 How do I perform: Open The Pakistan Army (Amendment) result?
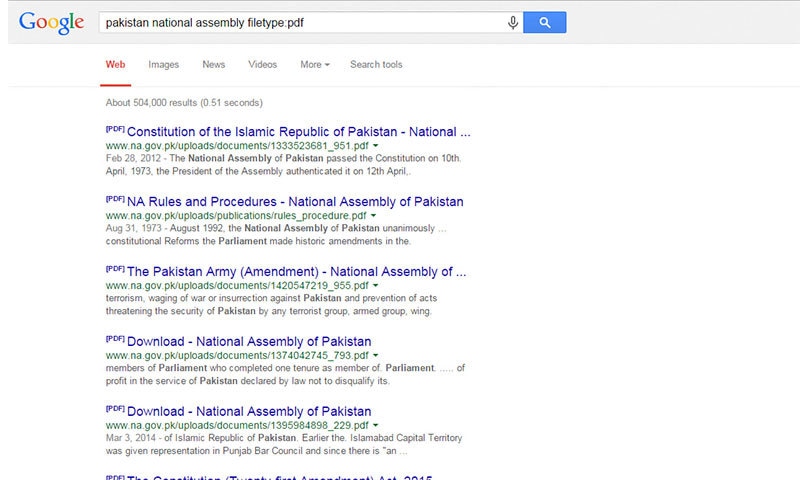point(296,272)
